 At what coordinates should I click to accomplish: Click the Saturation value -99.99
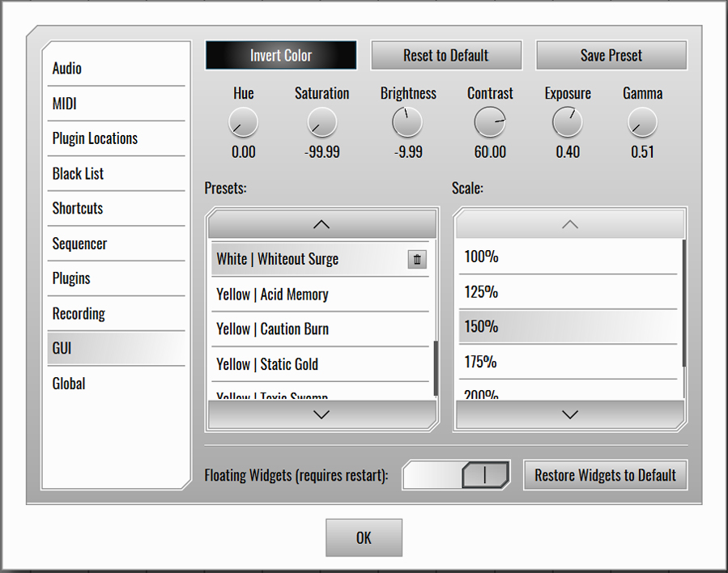click(322, 151)
